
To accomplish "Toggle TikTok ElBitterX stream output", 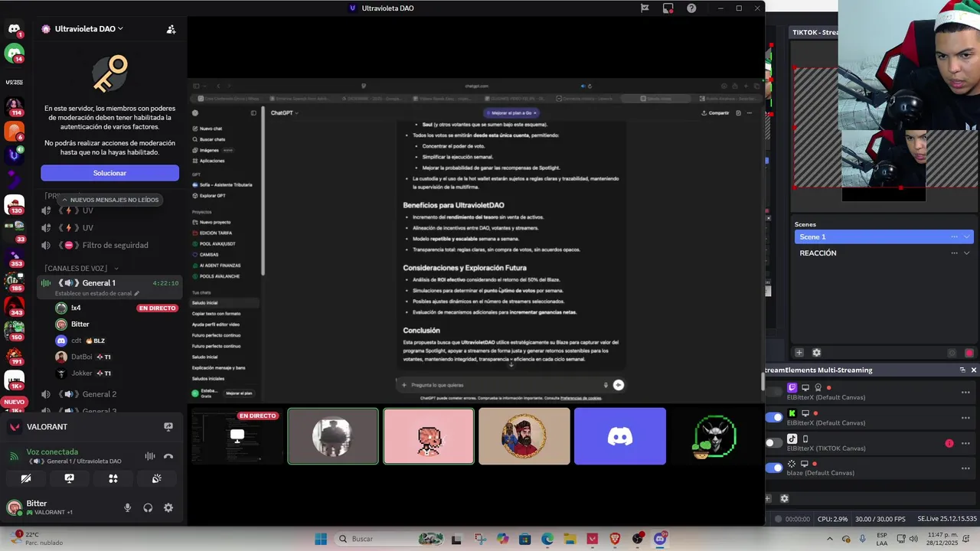I will pyautogui.click(x=775, y=443).
